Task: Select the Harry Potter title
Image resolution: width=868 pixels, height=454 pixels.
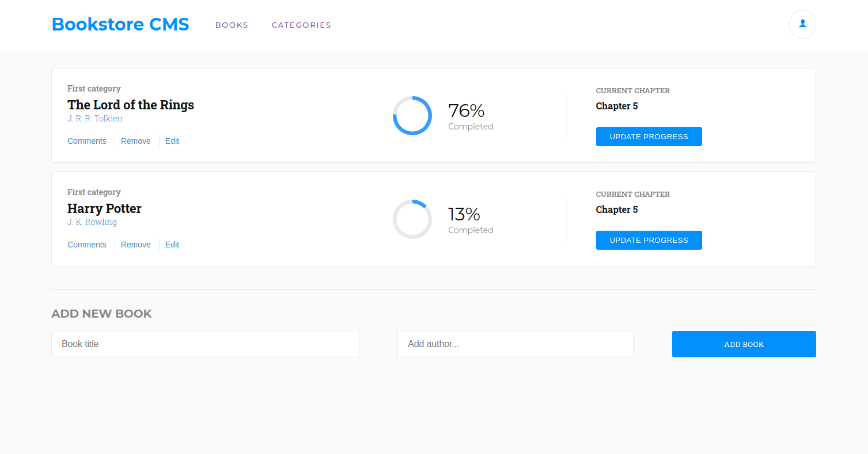Action: coord(104,208)
